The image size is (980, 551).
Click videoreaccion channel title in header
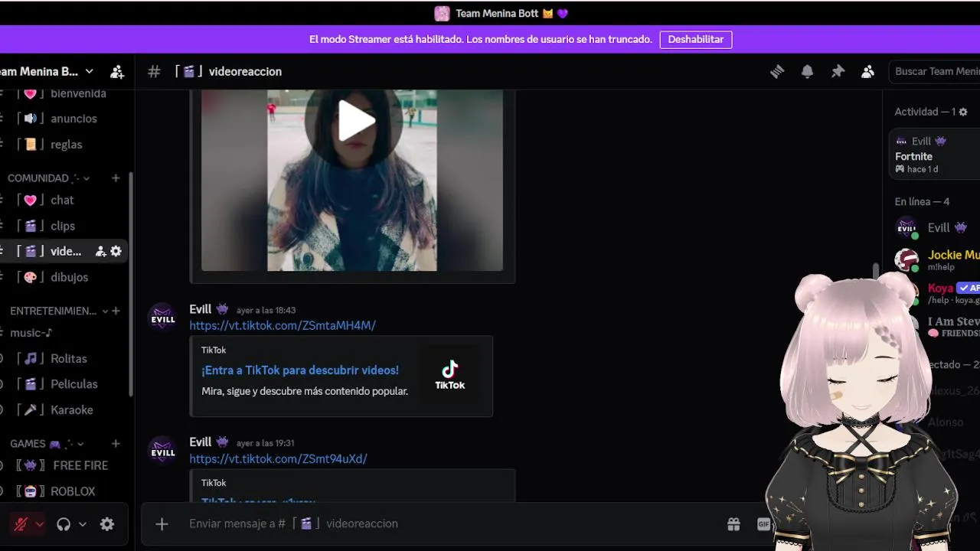click(x=245, y=71)
